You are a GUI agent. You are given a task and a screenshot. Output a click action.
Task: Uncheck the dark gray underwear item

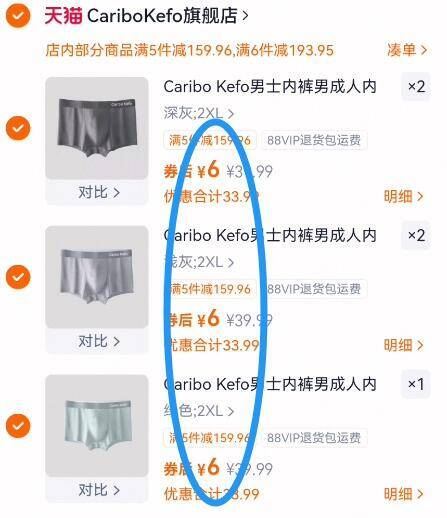click(18, 128)
